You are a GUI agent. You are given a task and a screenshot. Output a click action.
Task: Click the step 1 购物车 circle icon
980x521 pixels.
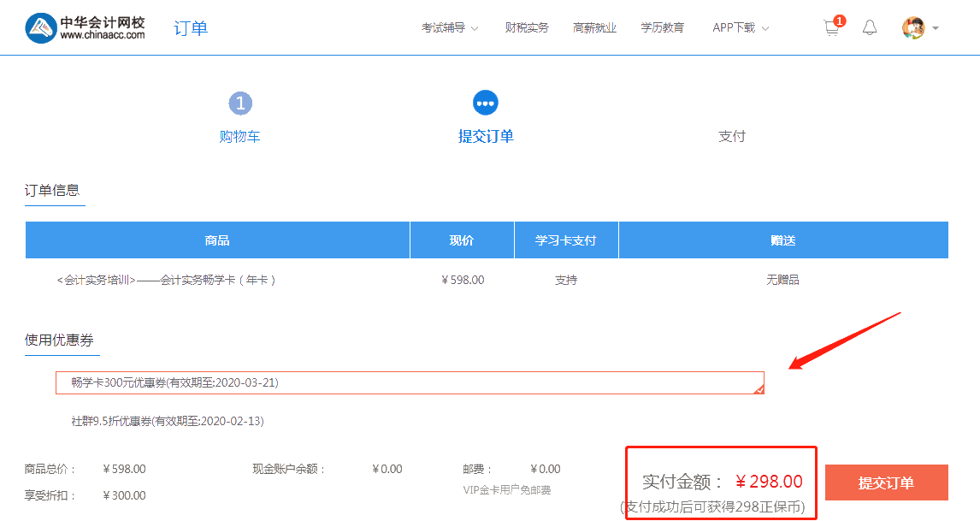click(x=240, y=104)
